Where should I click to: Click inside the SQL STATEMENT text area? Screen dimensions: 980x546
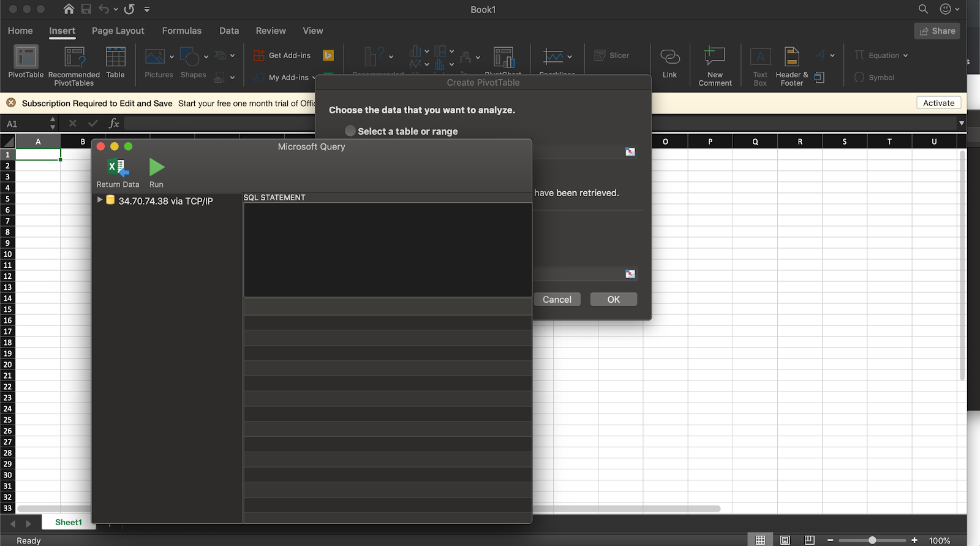point(387,249)
